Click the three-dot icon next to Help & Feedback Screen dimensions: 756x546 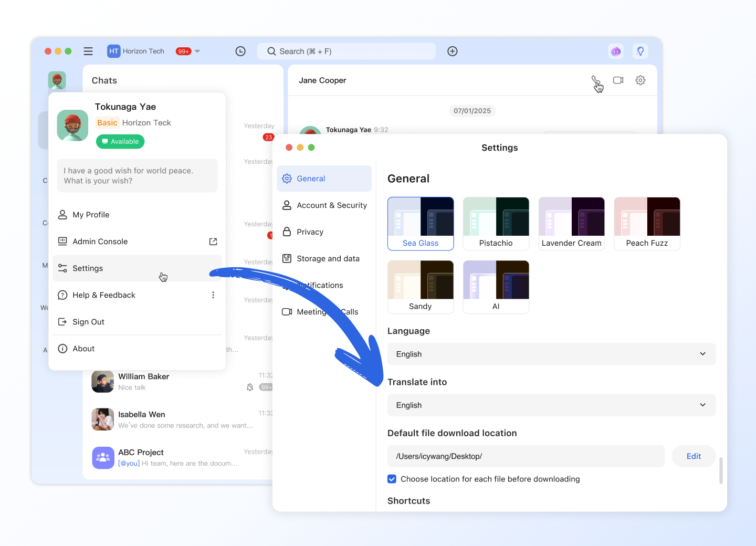213,295
